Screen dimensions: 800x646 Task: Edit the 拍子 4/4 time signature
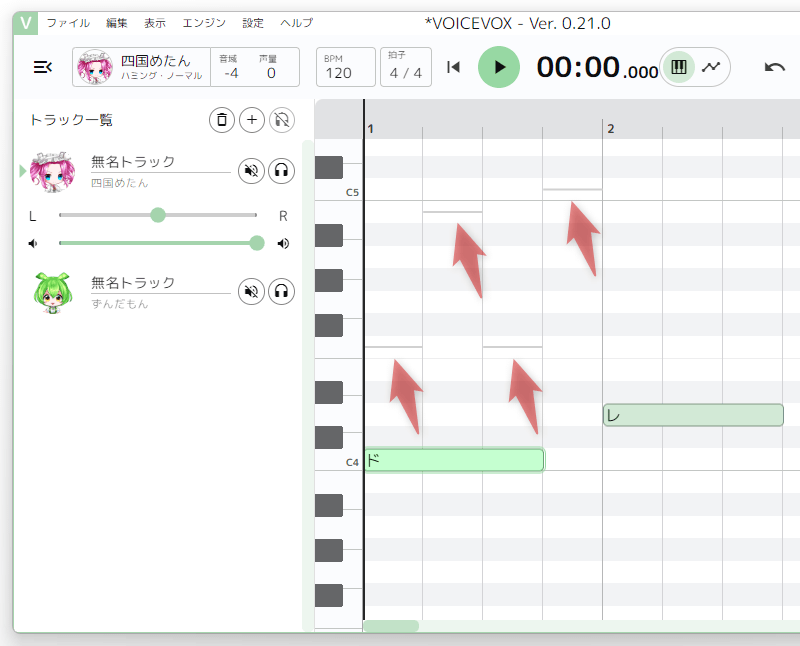406,67
